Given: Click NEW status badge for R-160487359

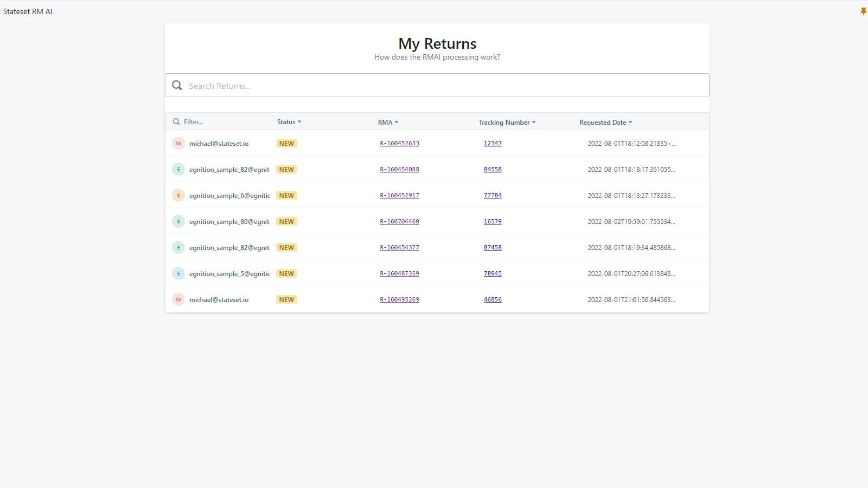Looking at the screenshot, I should [x=286, y=274].
